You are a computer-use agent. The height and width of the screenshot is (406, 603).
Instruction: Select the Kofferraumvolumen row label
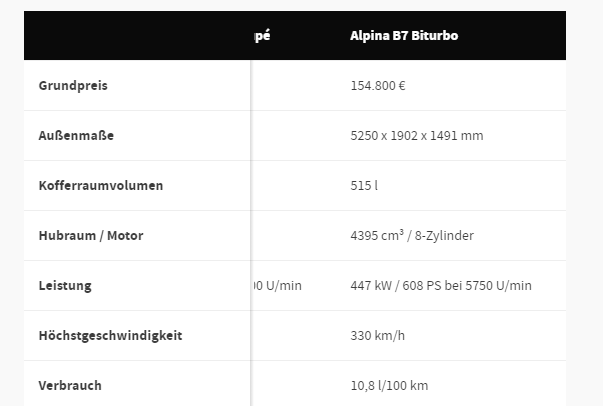(101, 185)
